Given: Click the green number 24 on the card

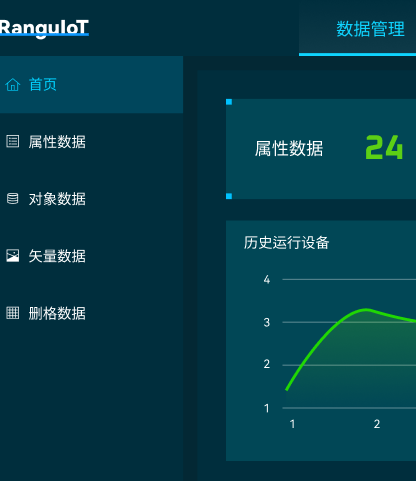Looking at the screenshot, I should click(384, 147).
